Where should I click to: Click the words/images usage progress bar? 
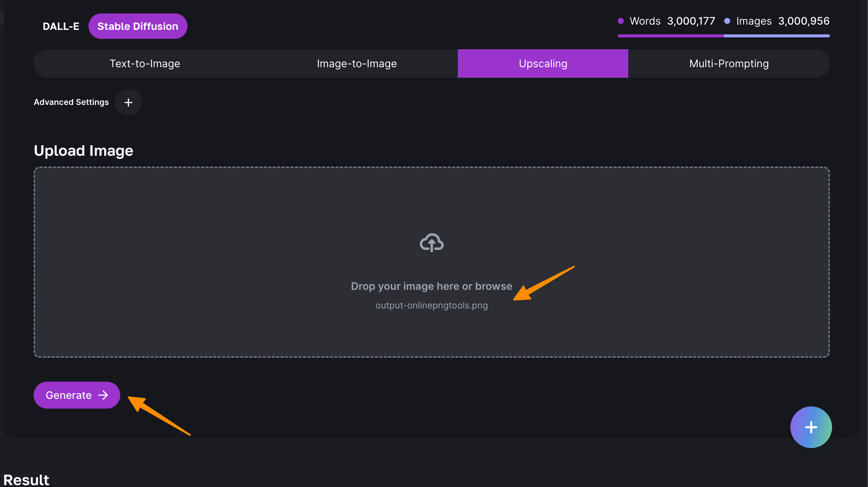coord(723,36)
